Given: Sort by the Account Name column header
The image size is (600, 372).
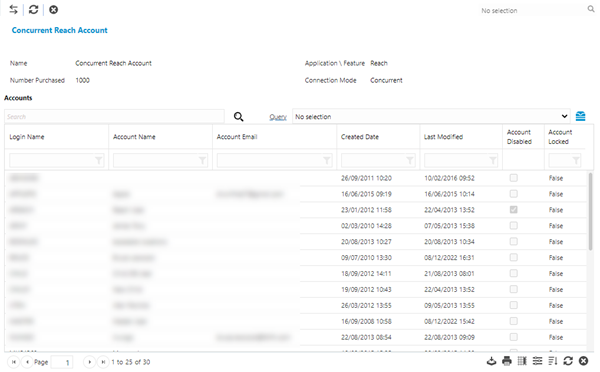Looking at the screenshot, I should tap(134, 137).
